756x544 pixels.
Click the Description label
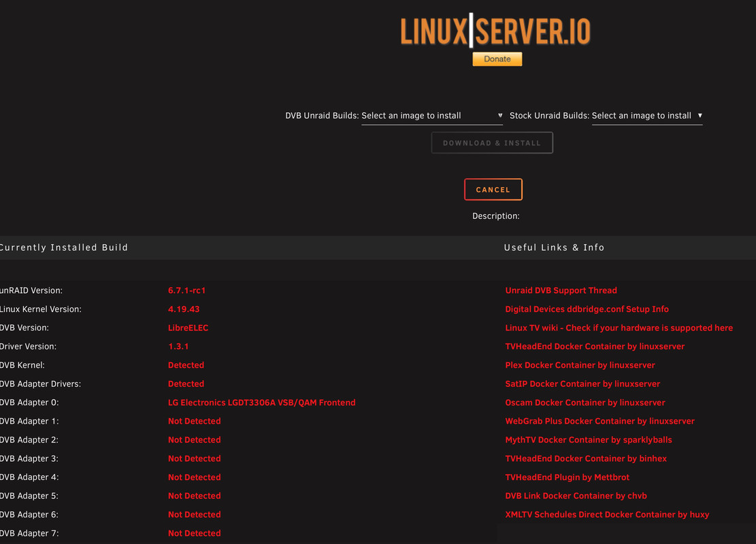coord(495,216)
